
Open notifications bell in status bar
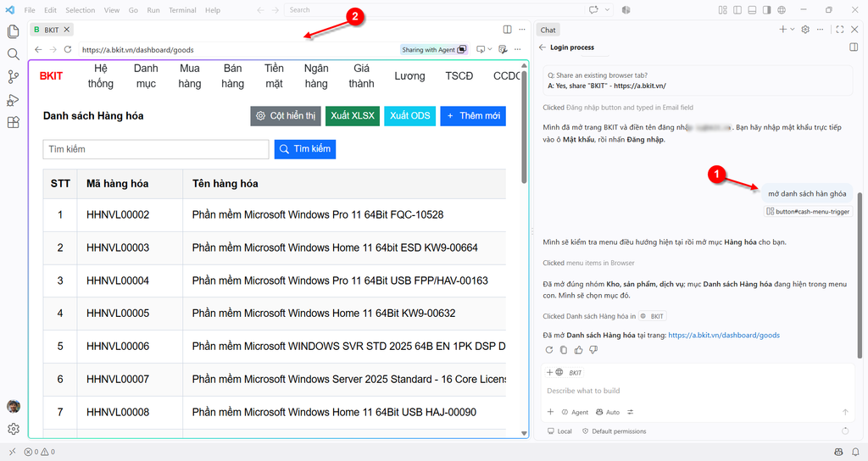pyautogui.click(x=856, y=453)
